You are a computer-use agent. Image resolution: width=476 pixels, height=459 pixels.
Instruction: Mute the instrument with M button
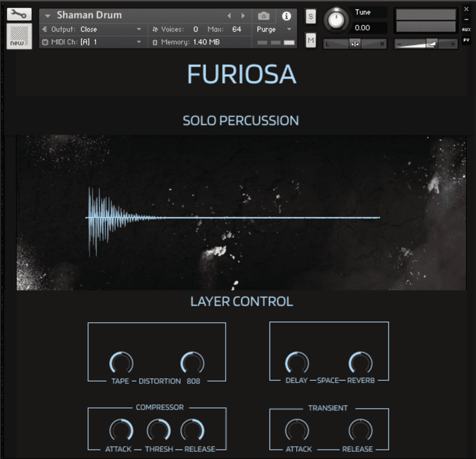click(311, 40)
